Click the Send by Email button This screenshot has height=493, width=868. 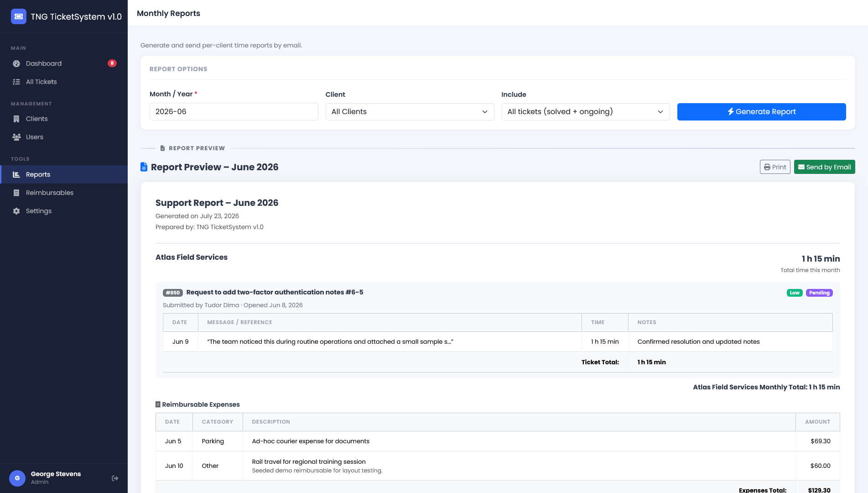pos(824,167)
